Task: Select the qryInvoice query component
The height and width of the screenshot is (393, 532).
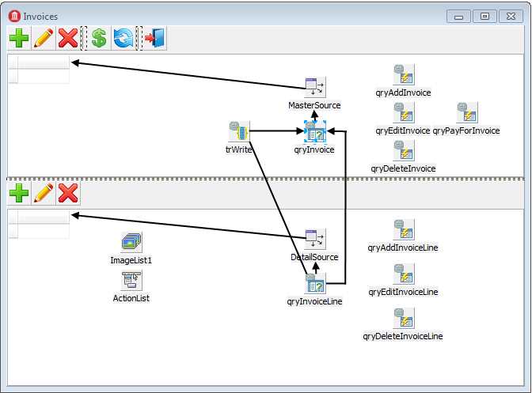Action: point(315,131)
